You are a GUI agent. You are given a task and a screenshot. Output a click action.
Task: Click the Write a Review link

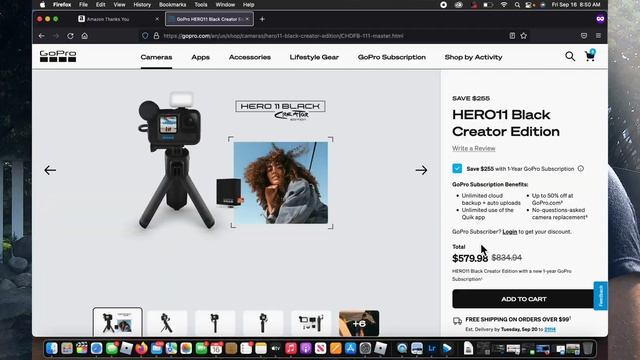pos(473,149)
